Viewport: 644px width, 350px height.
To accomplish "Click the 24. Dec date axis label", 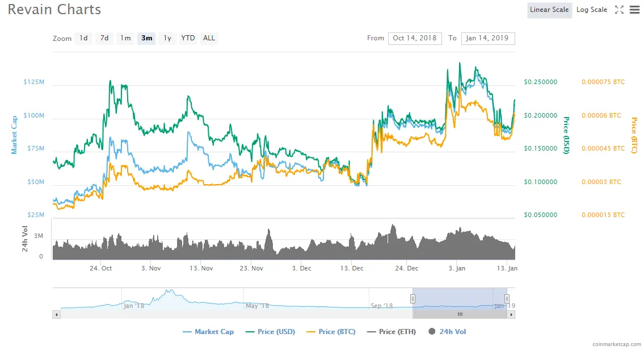I will pos(407,268).
